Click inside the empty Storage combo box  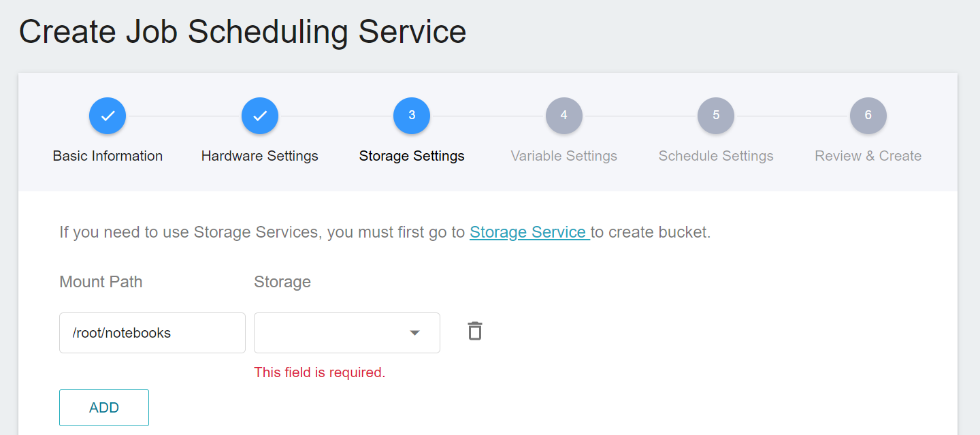[347, 333]
